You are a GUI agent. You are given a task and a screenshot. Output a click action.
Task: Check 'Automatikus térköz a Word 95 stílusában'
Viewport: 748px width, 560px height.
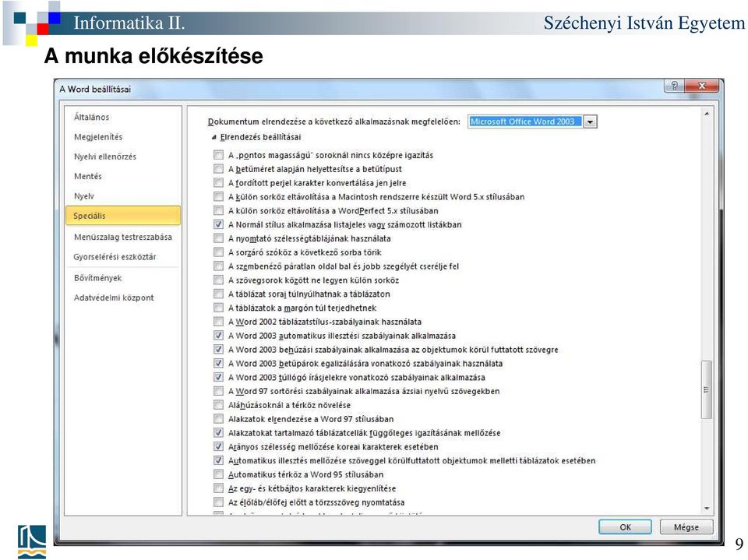click(x=218, y=474)
